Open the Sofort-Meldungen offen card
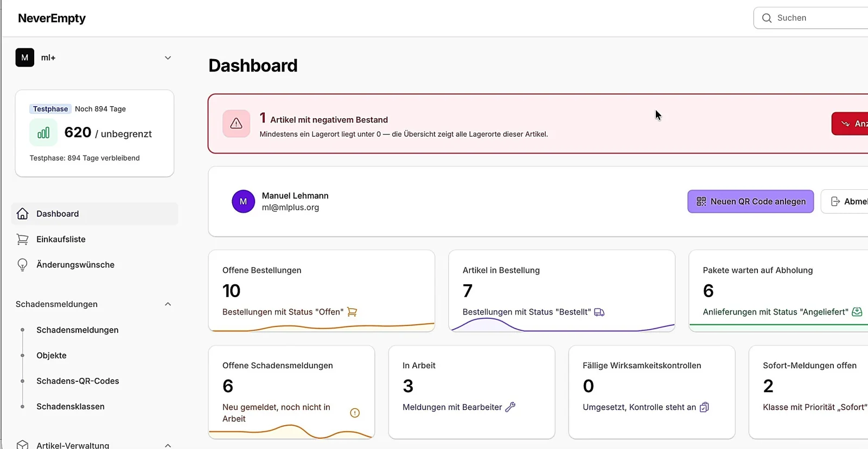The width and height of the screenshot is (868, 449). (808, 392)
